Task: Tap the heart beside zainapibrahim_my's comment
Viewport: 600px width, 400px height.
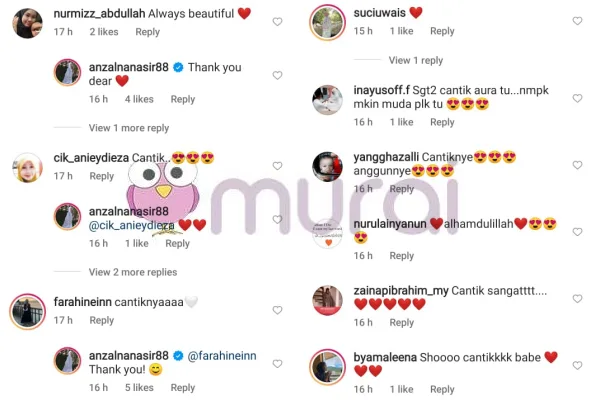Action: [x=577, y=299]
